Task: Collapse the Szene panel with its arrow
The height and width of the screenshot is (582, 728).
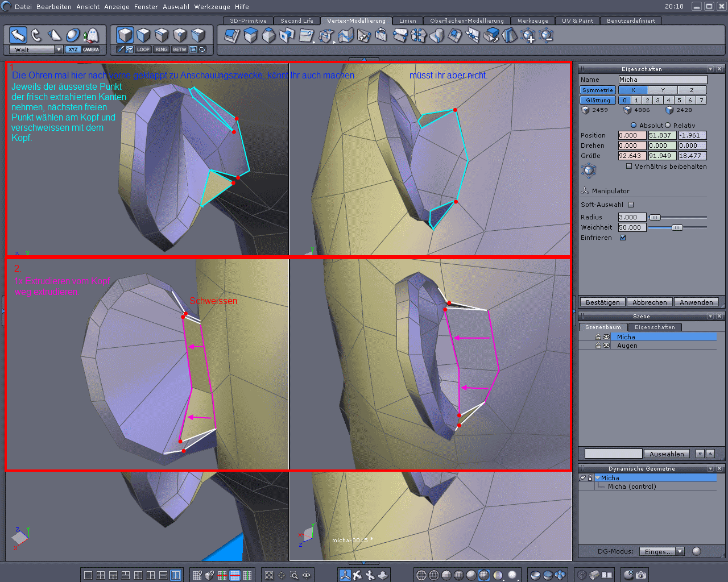Action: point(710,317)
